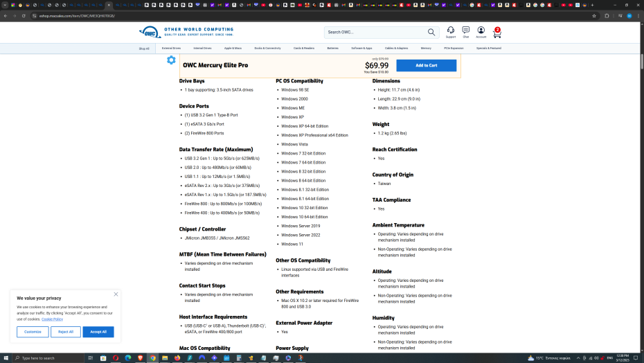Click the OWC Mercury Elite Pro title

(215, 65)
